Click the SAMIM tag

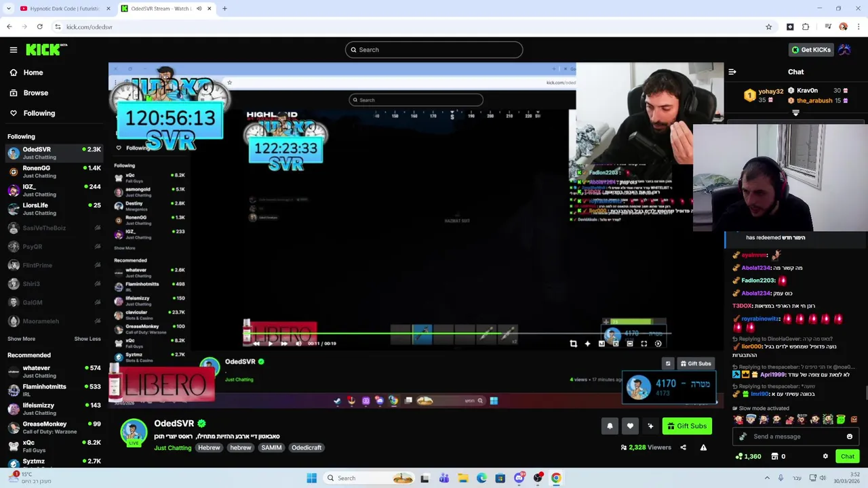(x=271, y=447)
